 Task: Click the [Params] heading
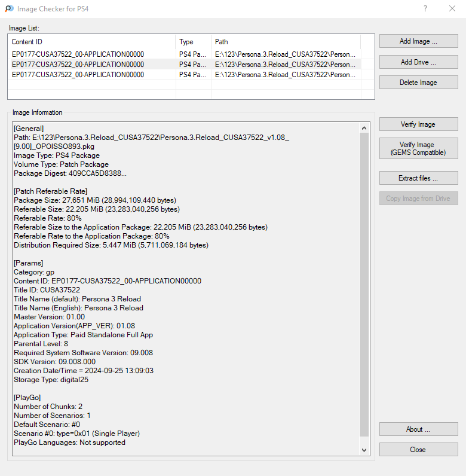[x=29, y=263]
